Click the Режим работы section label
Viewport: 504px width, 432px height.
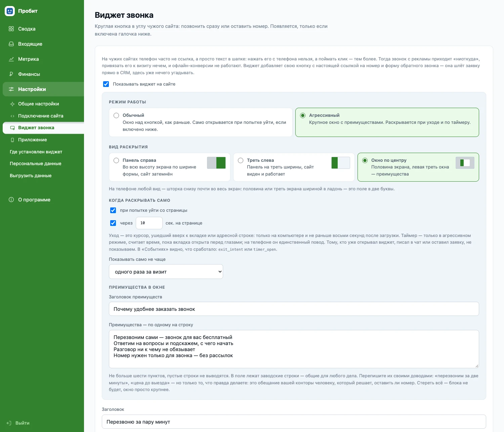pos(127,102)
